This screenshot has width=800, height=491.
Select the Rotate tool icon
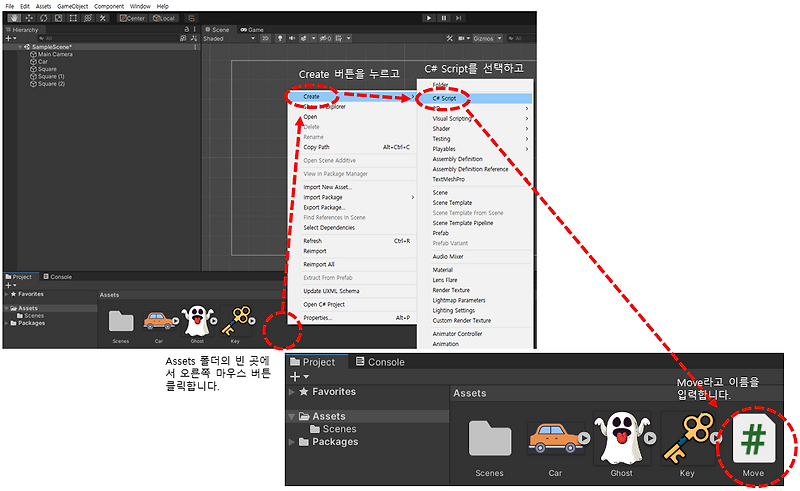pos(44,18)
